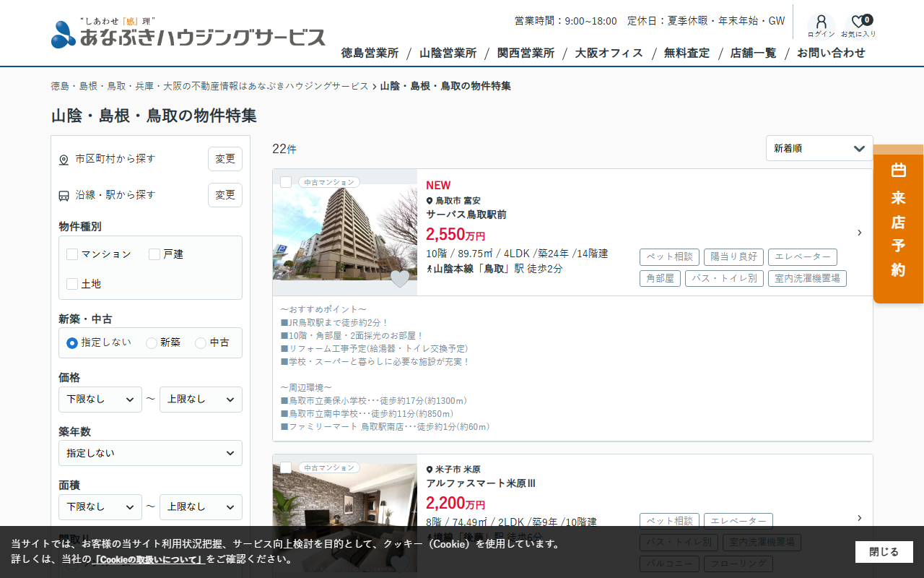This screenshot has height=578, width=924.
Task: Open the 新着順 sort dropdown
Action: click(819, 148)
